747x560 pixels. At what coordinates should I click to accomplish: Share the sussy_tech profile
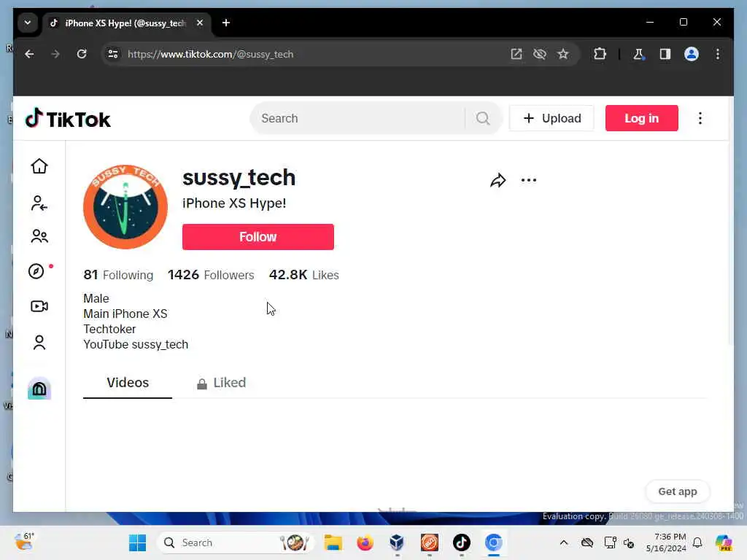498,181
